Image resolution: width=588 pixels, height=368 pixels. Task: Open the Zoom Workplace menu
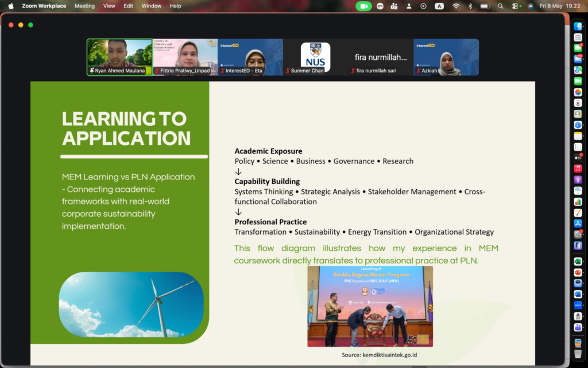pos(44,6)
